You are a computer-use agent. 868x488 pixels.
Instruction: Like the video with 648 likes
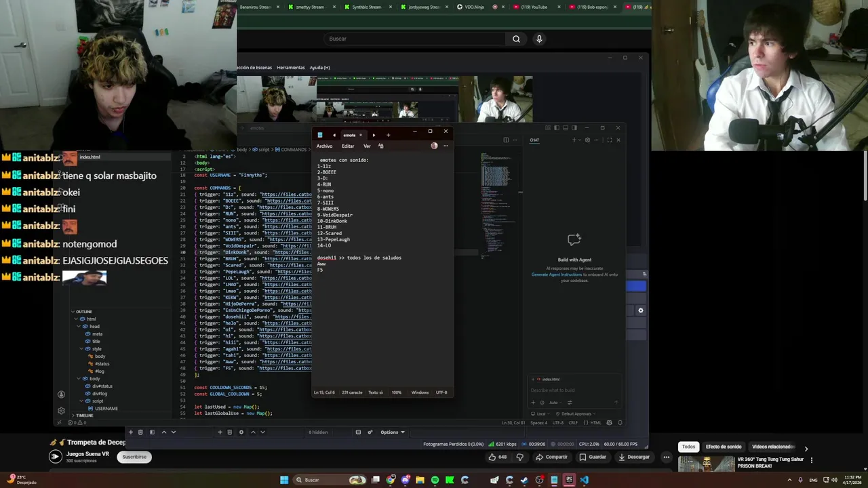point(498,457)
